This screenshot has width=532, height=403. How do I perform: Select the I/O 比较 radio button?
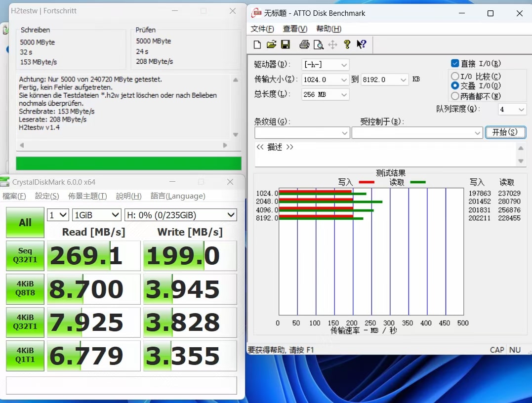455,76
